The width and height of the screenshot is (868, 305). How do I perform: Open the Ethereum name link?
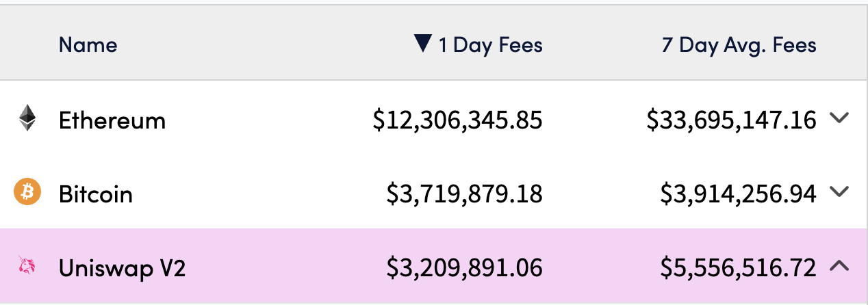point(112,120)
